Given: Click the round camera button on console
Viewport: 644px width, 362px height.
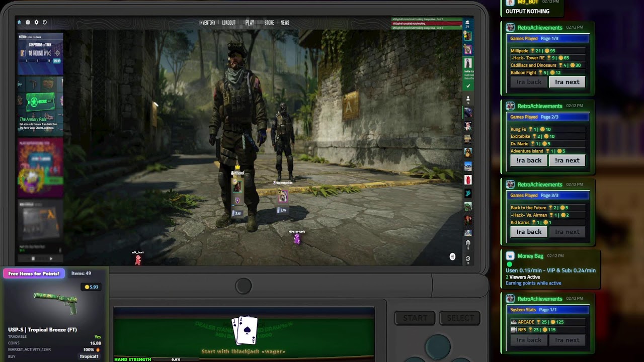Looking at the screenshot, I should coord(244,286).
